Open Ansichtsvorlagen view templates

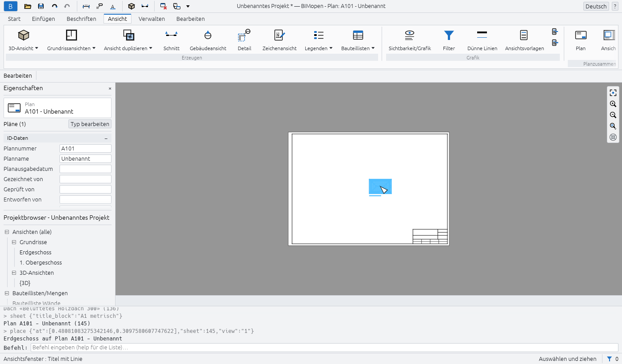(x=524, y=41)
